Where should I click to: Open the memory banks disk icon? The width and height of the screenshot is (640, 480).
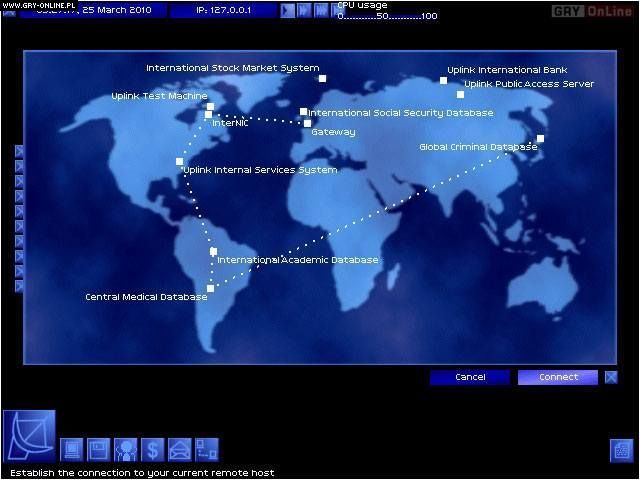pyautogui.click(x=99, y=450)
